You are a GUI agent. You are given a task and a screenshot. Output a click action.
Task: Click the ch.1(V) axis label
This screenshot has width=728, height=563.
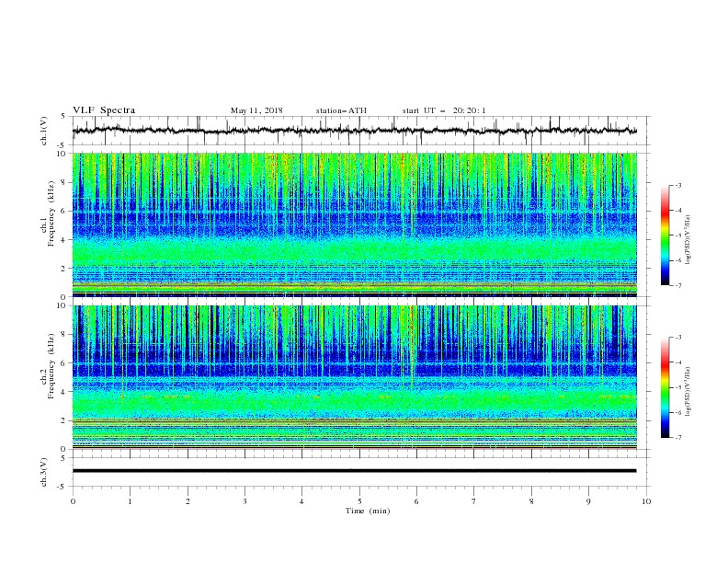(44, 131)
